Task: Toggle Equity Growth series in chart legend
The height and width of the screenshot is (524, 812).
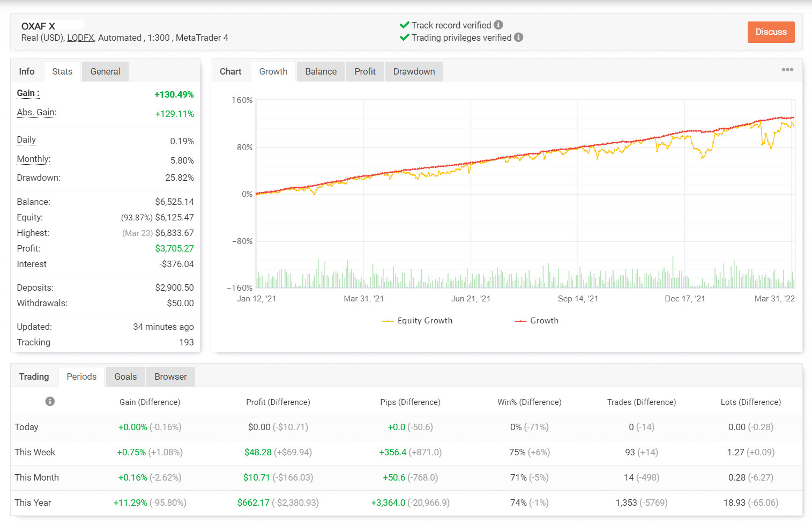Action: click(x=418, y=321)
